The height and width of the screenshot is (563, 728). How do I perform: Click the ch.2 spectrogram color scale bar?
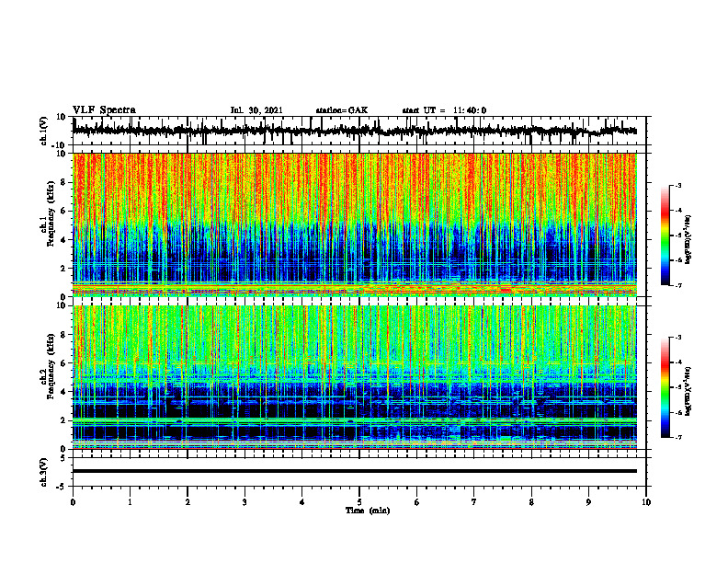pos(665,387)
